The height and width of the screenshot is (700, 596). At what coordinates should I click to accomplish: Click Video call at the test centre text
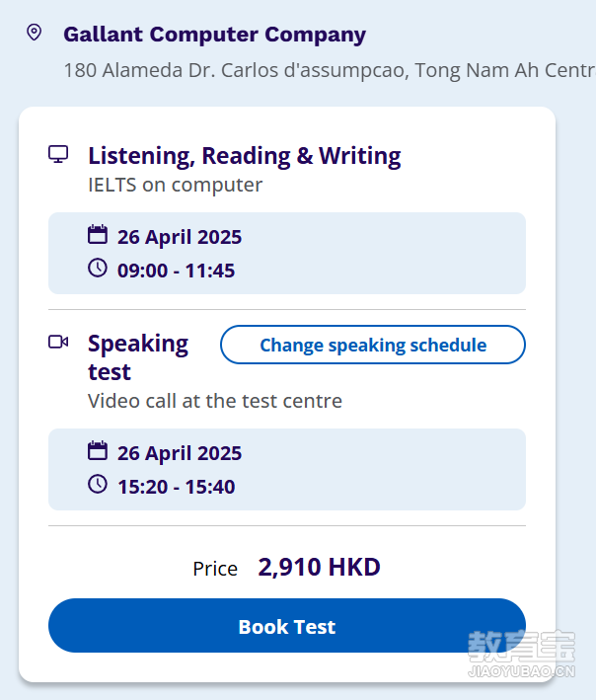coord(215,401)
